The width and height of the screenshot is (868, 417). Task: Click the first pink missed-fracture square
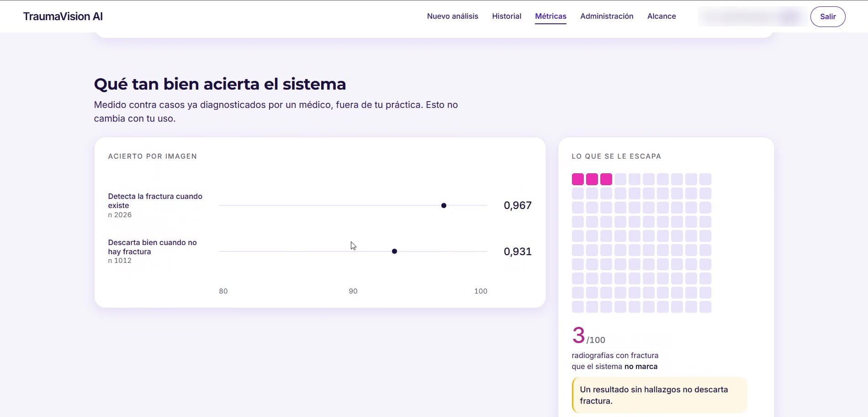578,179
